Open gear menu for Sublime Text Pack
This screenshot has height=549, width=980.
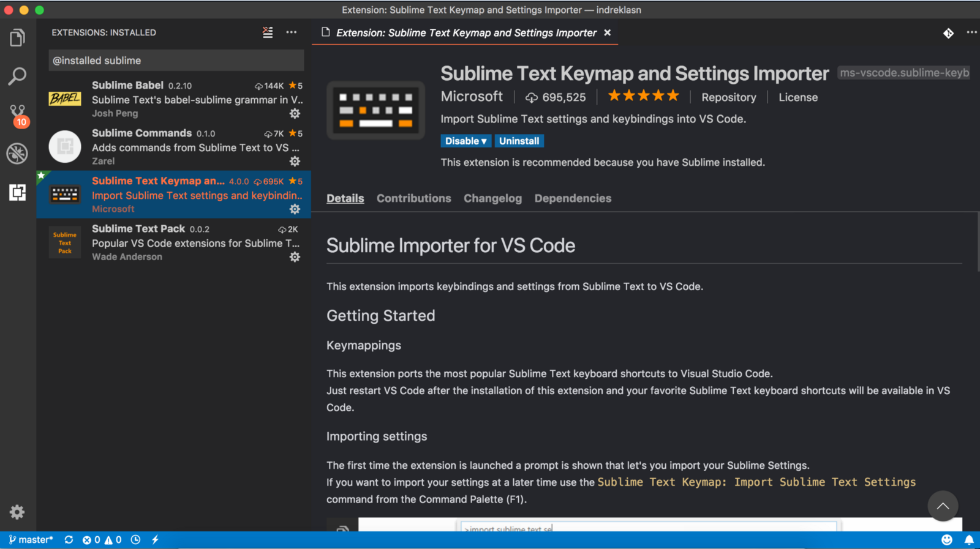[295, 257]
